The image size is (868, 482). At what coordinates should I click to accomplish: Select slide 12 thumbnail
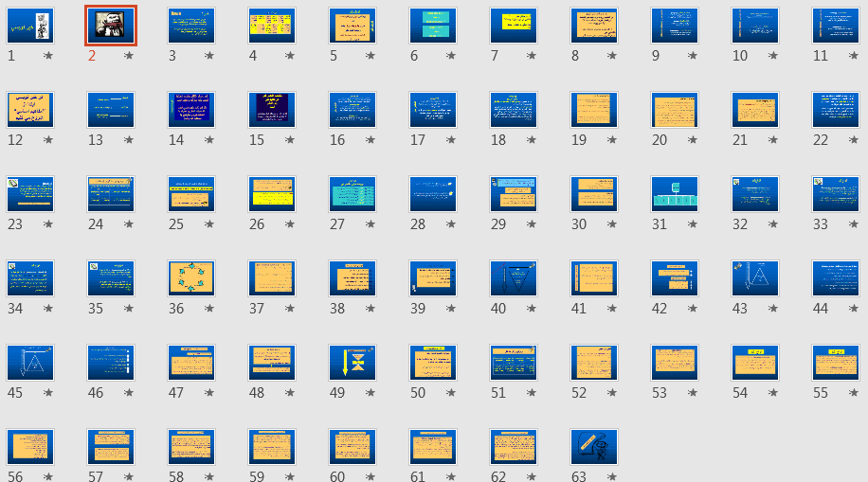pyautogui.click(x=30, y=110)
